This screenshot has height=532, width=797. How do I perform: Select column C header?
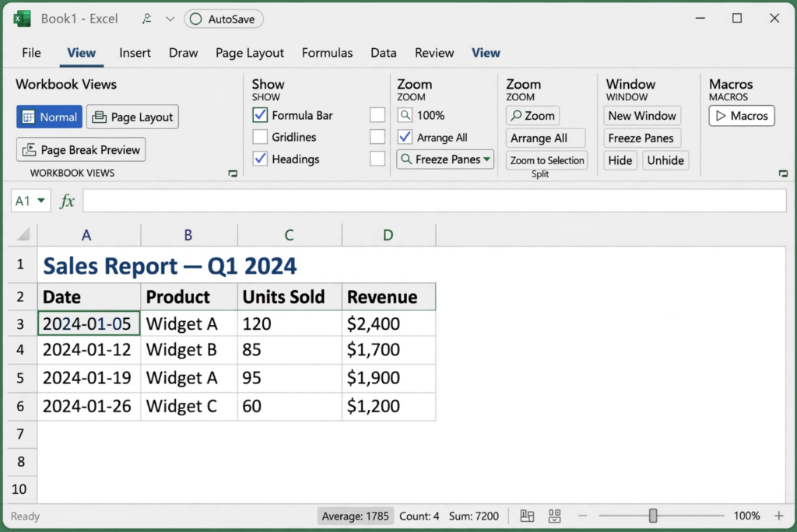(x=290, y=235)
